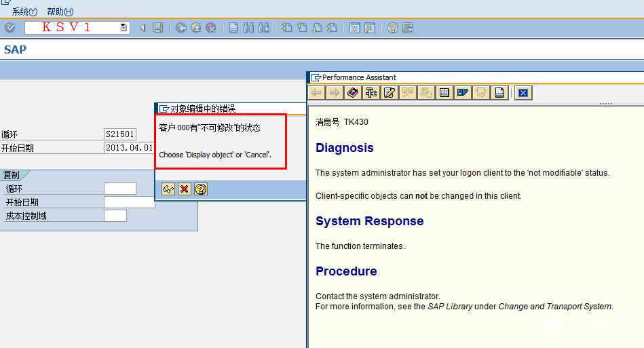The image size is (644, 348).
Task: Click the Find Next binoculars-plus icon
Action: 264,28
